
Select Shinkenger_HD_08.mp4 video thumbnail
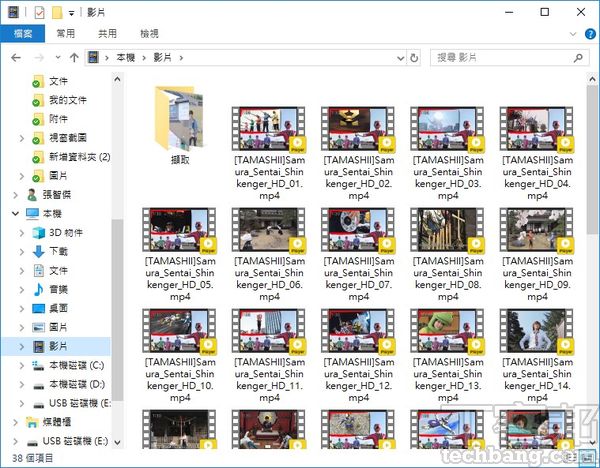click(x=447, y=230)
